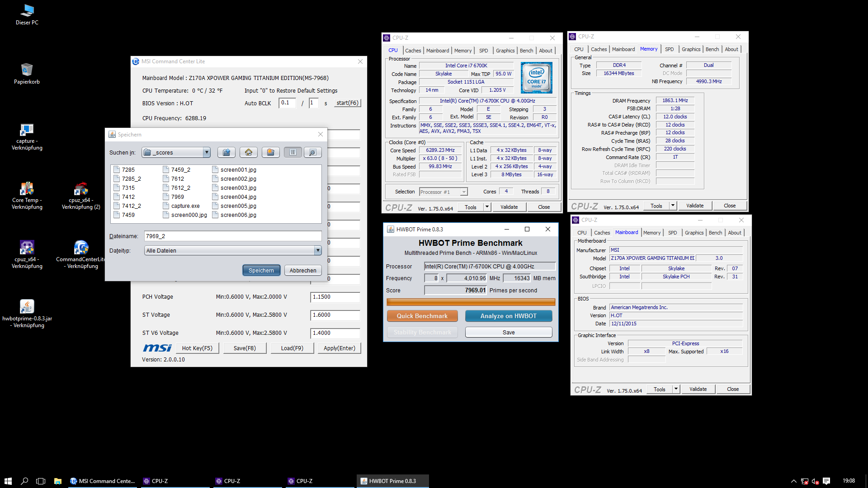Open Graphics tab in top-right CPU-Z Memory window

click(x=691, y=49)
